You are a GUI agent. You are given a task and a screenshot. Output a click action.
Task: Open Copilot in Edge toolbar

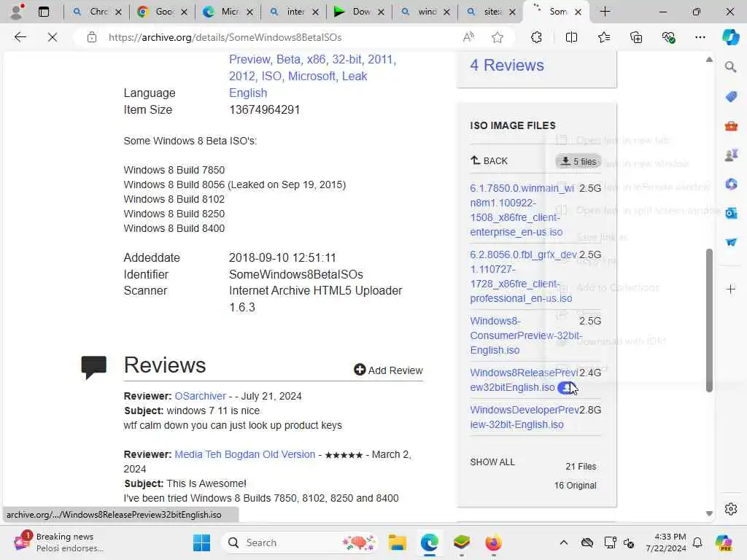pos(731,37)
